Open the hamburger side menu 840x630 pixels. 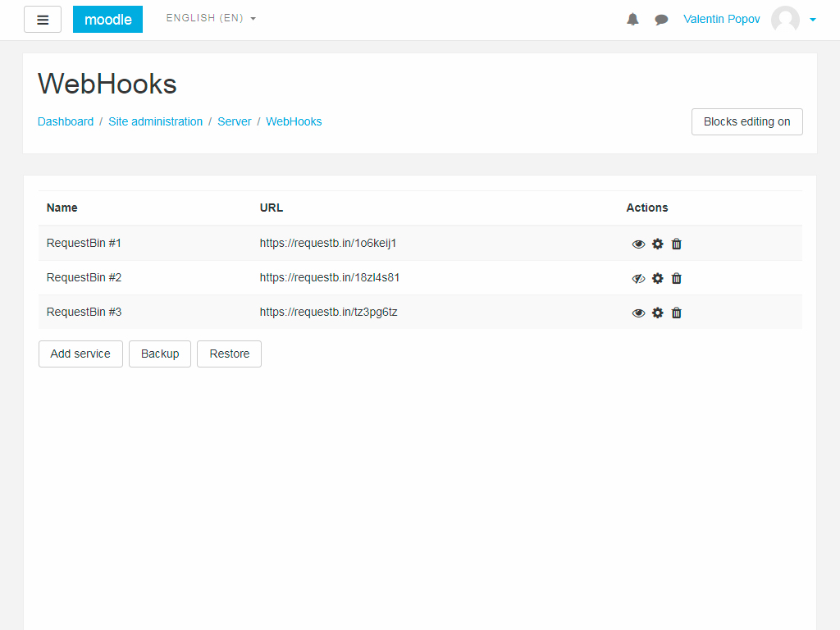pyautogui.click(x=43, y=20)
